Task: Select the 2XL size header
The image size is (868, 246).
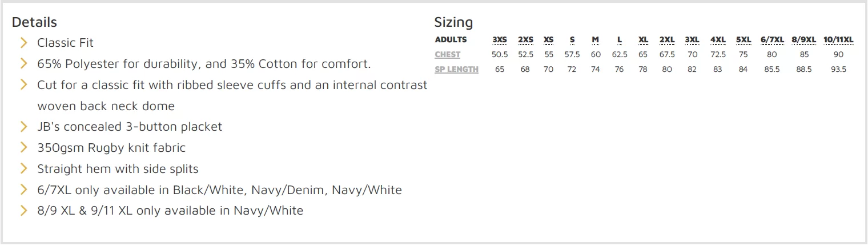Action: pos(667,40)
